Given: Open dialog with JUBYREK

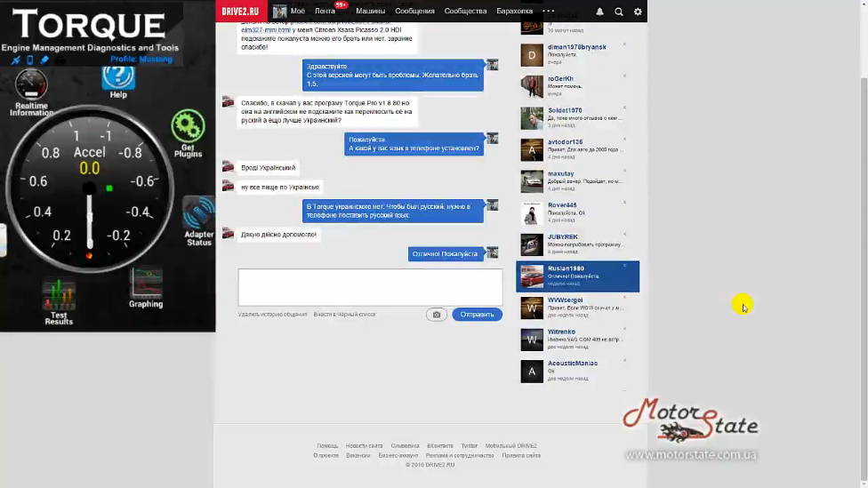Looking at the screenshot, I should click(577, 244).
